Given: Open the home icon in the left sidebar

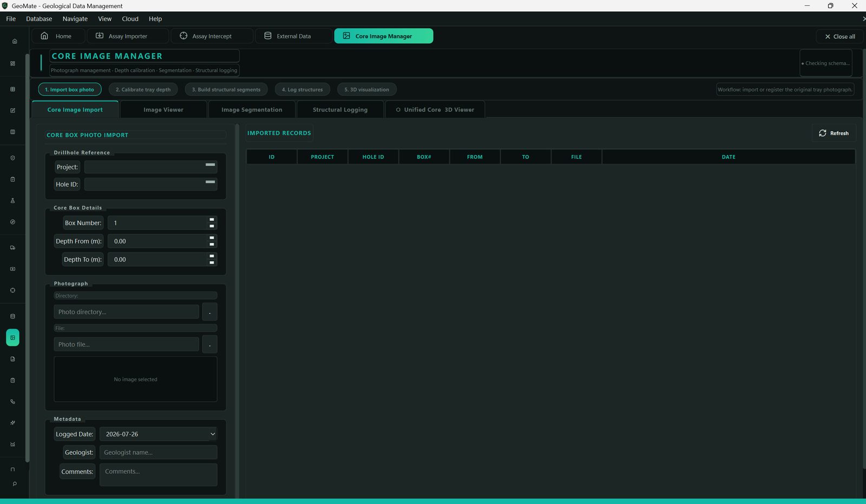Looking at the screenshot, I should 15,41.
